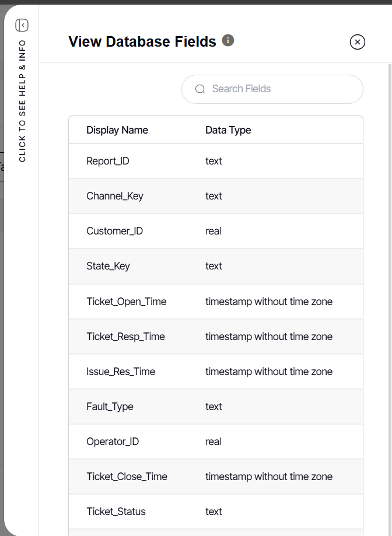Click the magnifying glass in the search bar
The width and height of the screenshot is (392, 536).
199,89
